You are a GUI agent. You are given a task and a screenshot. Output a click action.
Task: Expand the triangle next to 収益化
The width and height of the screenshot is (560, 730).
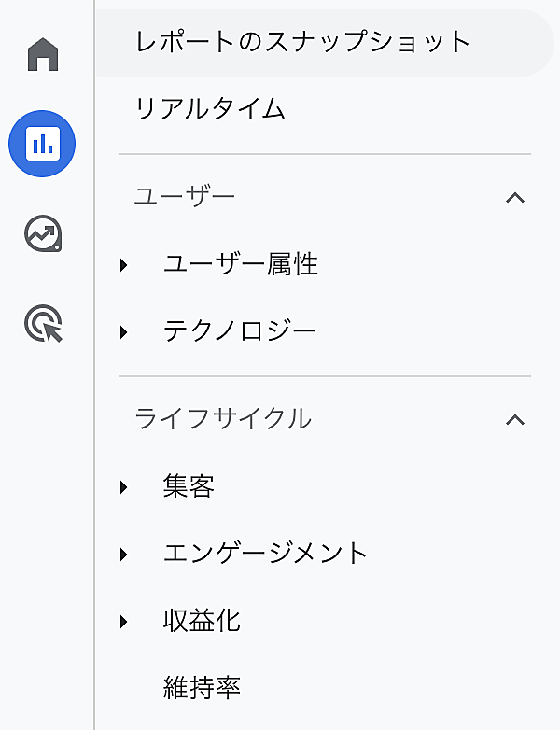123,621
